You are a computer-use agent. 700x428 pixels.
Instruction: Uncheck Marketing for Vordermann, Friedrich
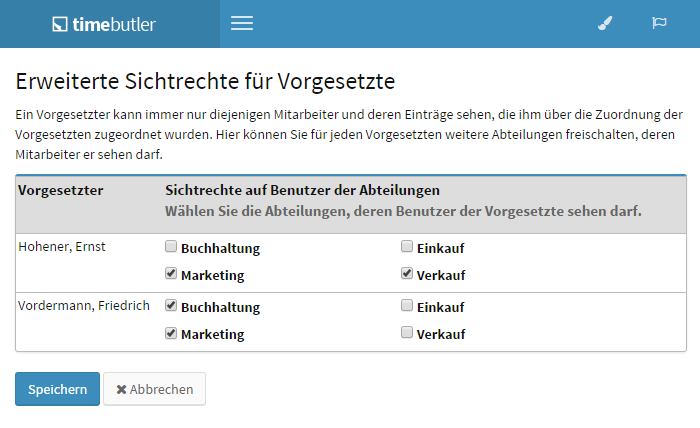(171, 333)
